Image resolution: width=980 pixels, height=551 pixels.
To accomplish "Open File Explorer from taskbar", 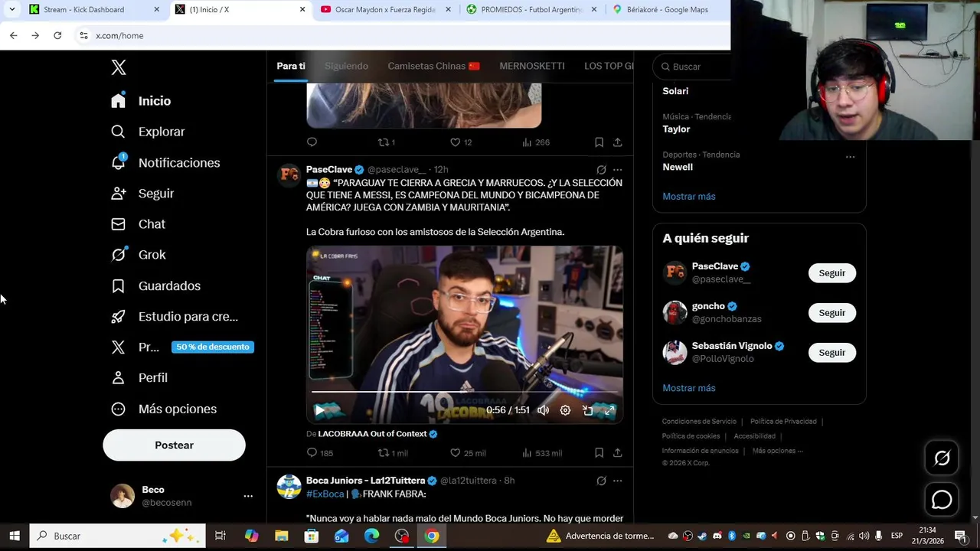I will click(x=281, y=536).
